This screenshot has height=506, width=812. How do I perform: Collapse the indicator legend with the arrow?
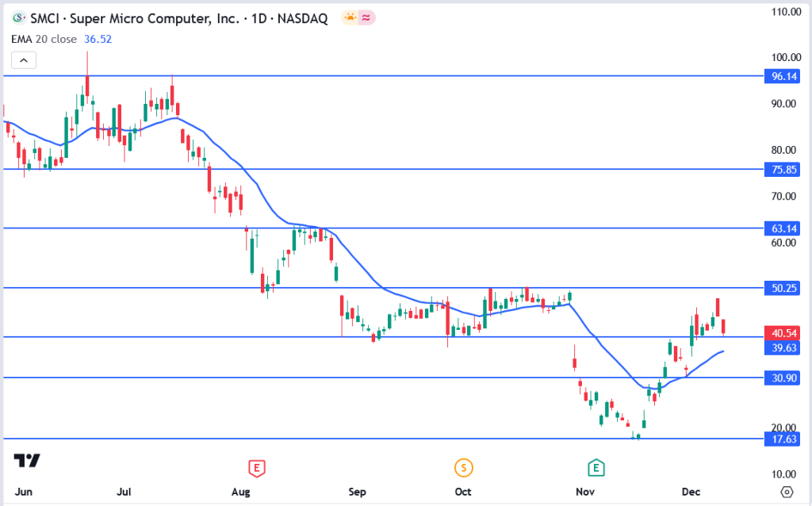click(24, 59)
